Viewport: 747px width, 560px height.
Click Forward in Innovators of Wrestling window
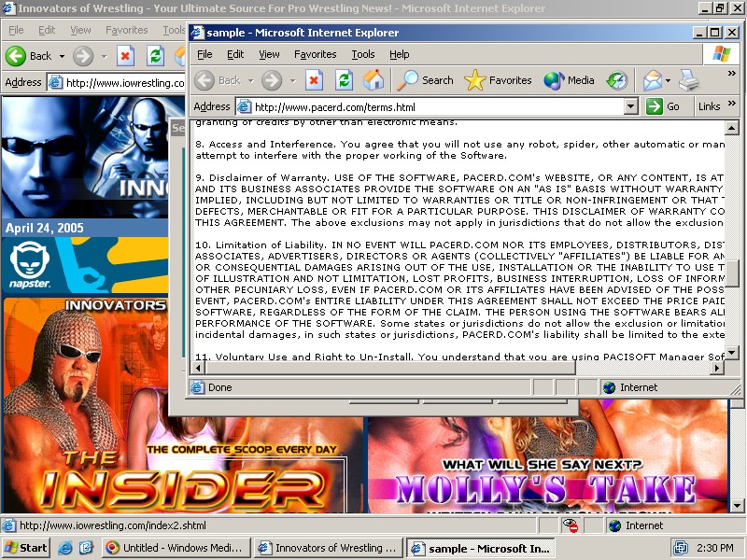point(83,56)
